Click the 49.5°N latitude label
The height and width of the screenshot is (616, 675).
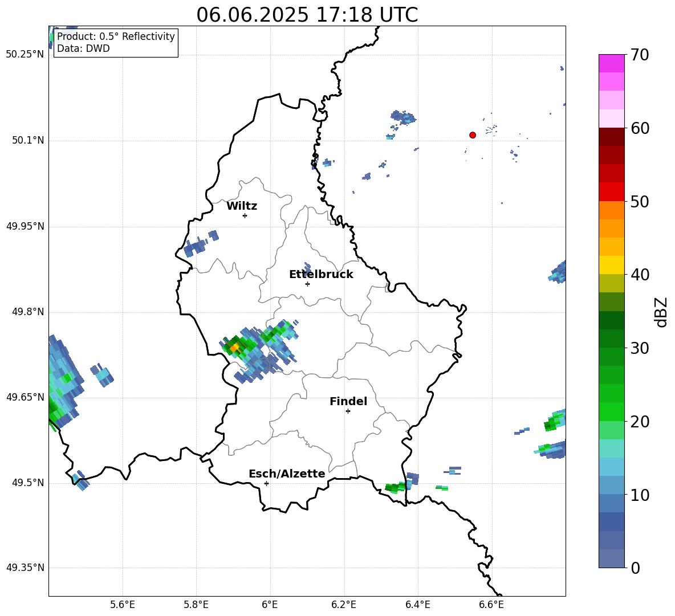tap(28, 483)
